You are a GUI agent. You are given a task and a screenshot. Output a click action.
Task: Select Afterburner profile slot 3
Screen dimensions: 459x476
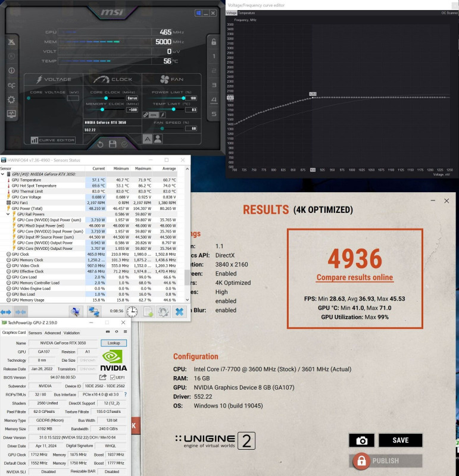[214, 85]
